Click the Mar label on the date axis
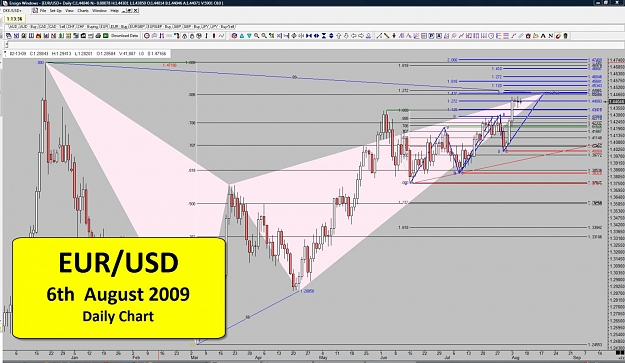The image size is (625, 363). click(x=194, y=358)
